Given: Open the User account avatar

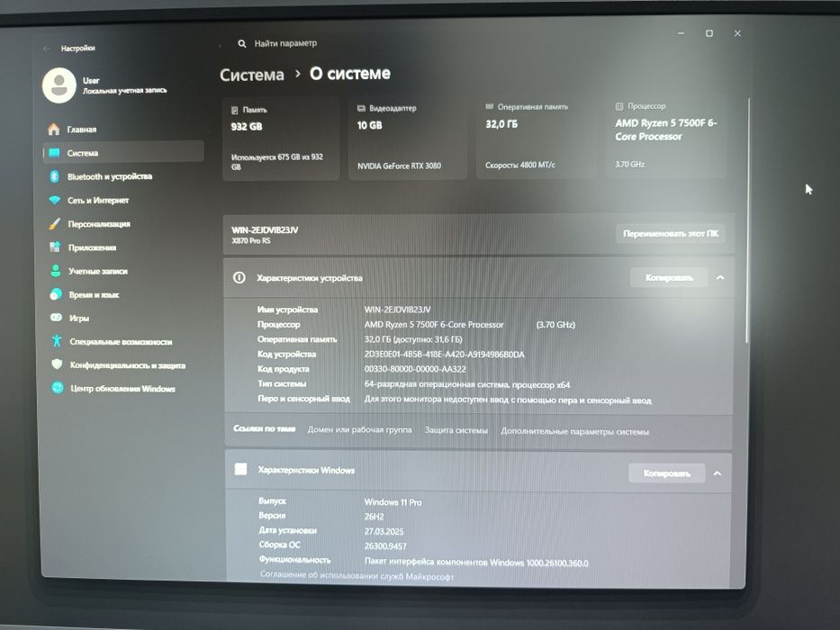Looking at the screenshot, I should [59, 85].
